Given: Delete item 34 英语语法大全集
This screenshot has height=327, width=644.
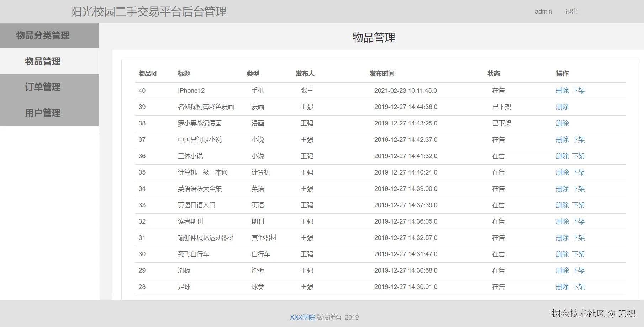Looking at the screenshot, I should click(x=562, y=189).
